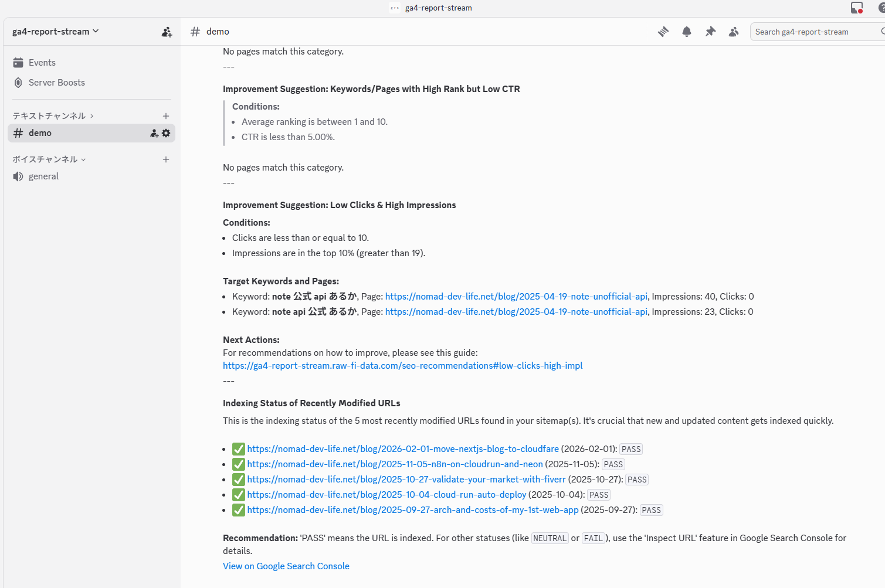Click the PASS tag for 2025-09-27 URL

tap(651, 510)
